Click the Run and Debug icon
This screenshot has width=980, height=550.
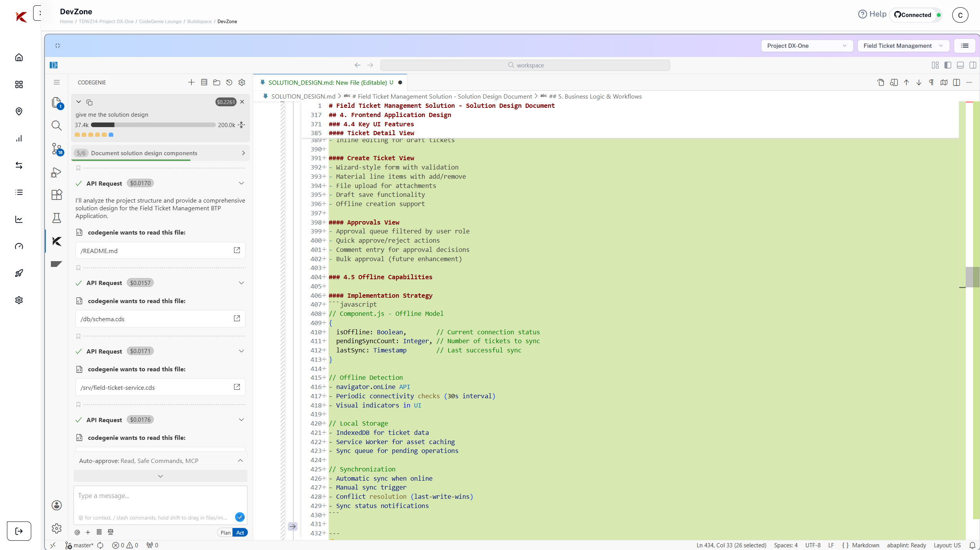click(x=56, y=172)
